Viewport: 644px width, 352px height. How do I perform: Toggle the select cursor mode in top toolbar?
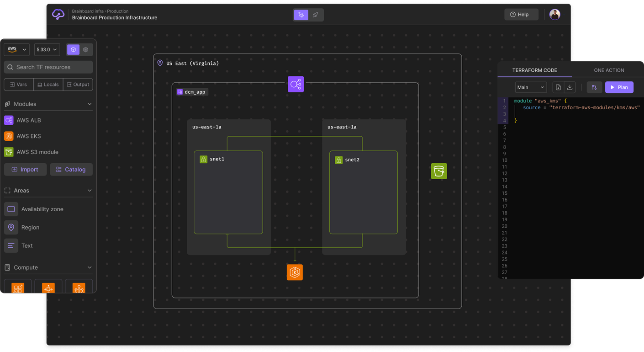[x=301, y=15]
